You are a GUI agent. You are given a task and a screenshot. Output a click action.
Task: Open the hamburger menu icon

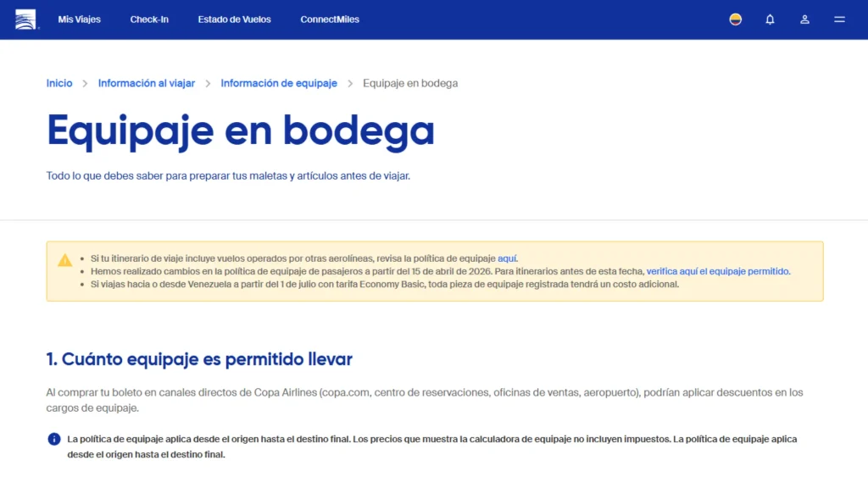[x=839, y=19]
